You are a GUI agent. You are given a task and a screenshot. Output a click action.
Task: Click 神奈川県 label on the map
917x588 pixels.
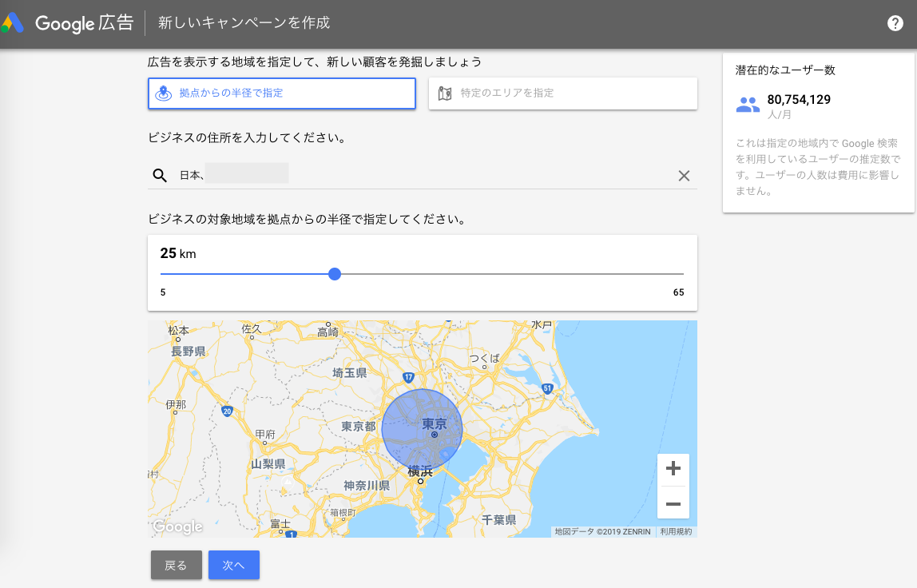367,486
